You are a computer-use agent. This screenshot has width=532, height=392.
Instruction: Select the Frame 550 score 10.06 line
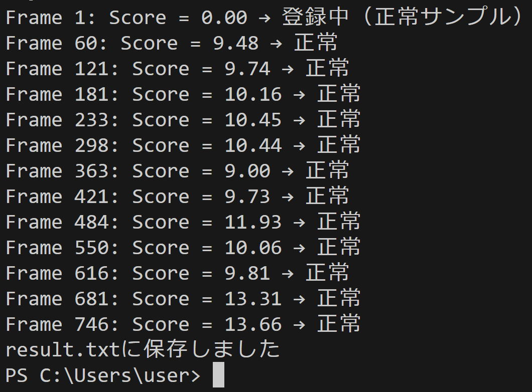[183, 247]
